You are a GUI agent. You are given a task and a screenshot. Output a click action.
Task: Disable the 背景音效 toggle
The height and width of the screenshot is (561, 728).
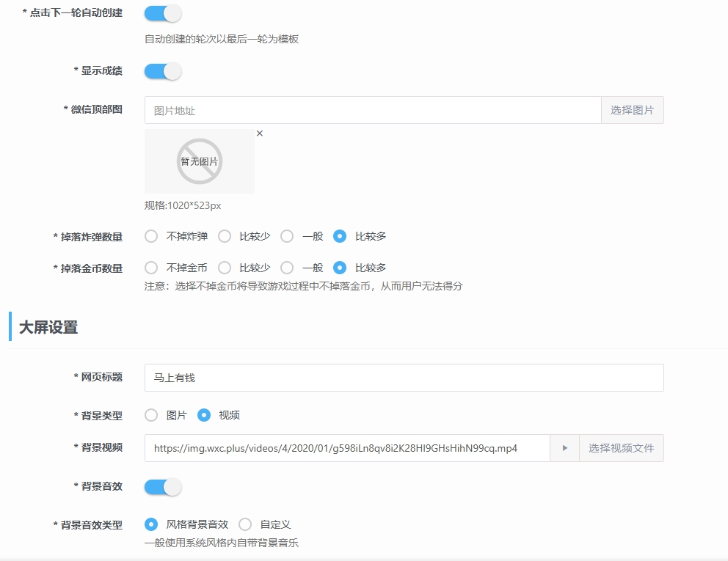coord(162,486)
